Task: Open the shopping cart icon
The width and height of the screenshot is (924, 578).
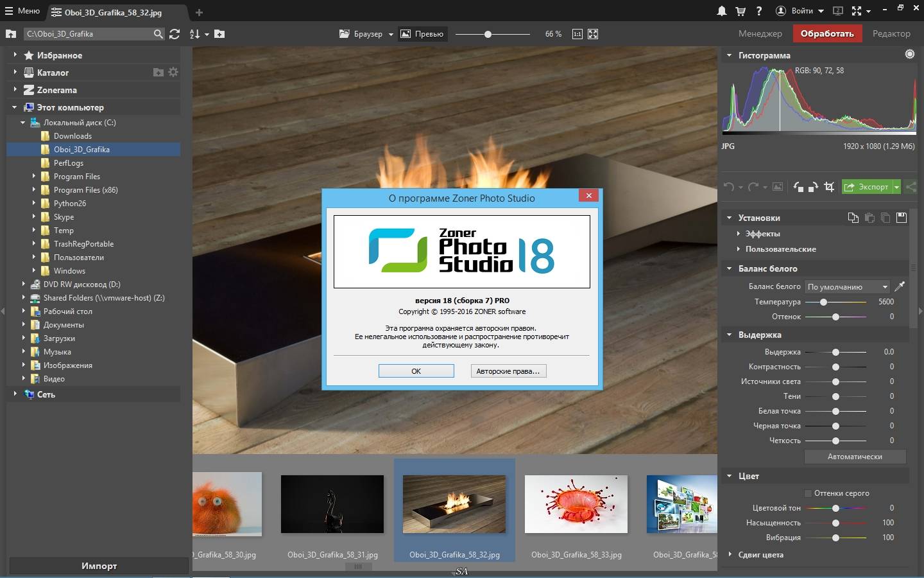Action: pos(740,11)
